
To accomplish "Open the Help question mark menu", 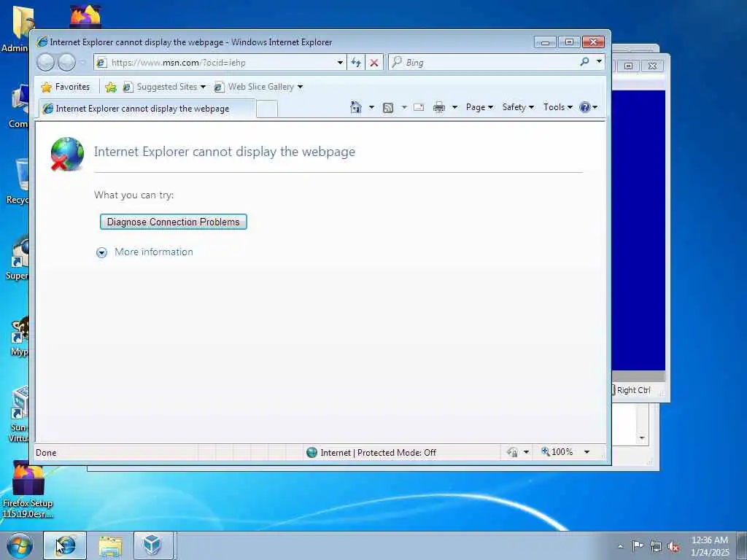I will coord(589,107).
